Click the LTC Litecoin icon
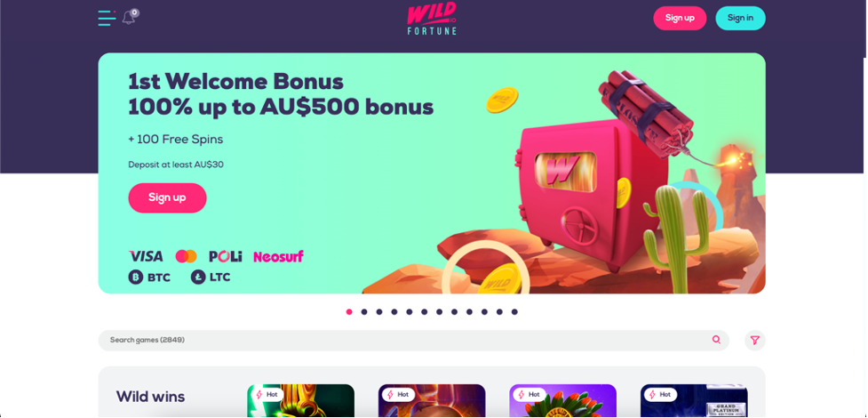This screenshot has width=868, height=418. pyautogui.click(x=198, y=277)
